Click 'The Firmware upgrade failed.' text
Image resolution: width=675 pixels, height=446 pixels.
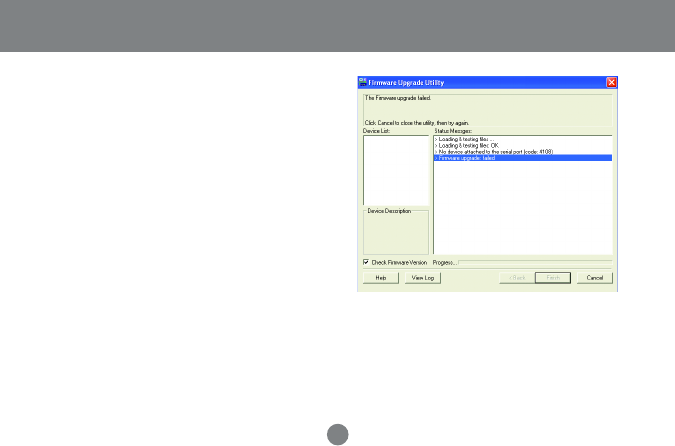398,98
